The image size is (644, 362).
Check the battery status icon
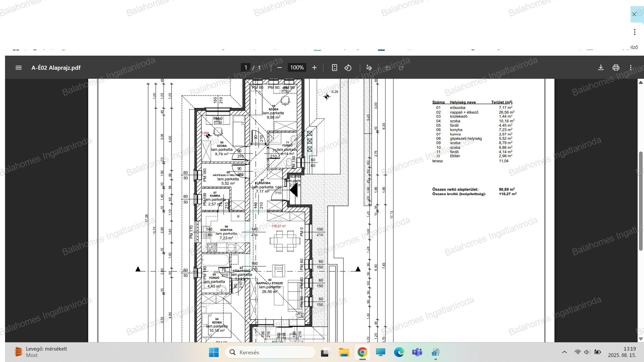pyautogui.click(x=598, y=352)
